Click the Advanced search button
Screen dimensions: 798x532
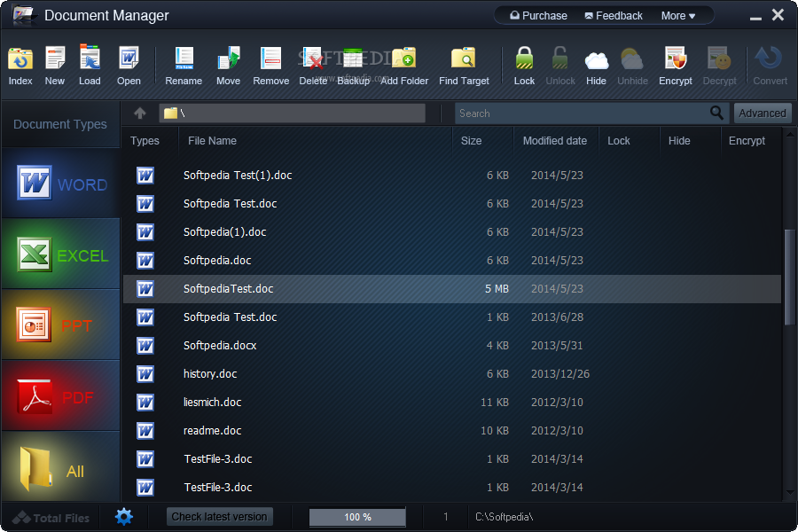pos(763,113)
